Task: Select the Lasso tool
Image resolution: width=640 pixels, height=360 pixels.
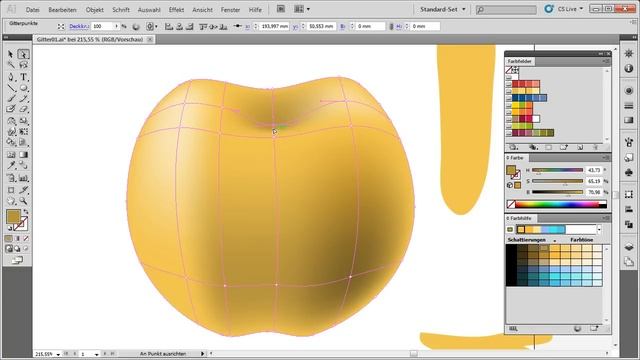Action: tap(24, 65)
